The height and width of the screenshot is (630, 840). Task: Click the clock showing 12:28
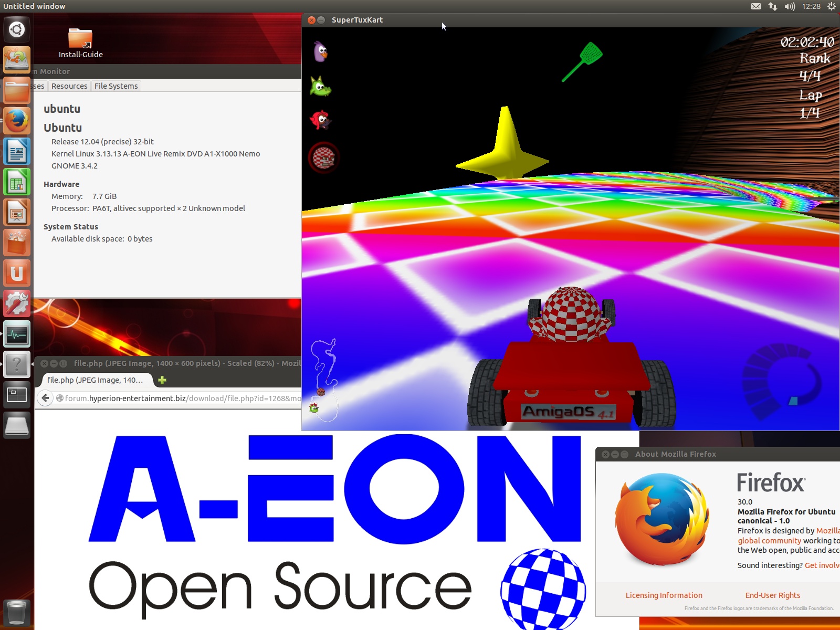pyautogui.click(x=811, y=6)
